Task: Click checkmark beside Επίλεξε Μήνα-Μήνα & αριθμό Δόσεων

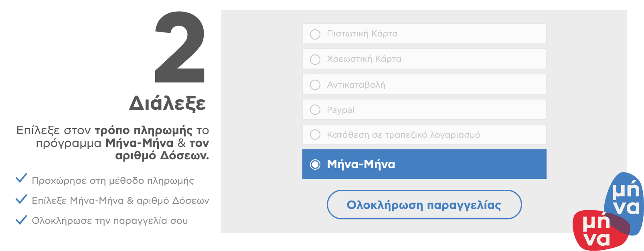Action: tap(21, 199)
